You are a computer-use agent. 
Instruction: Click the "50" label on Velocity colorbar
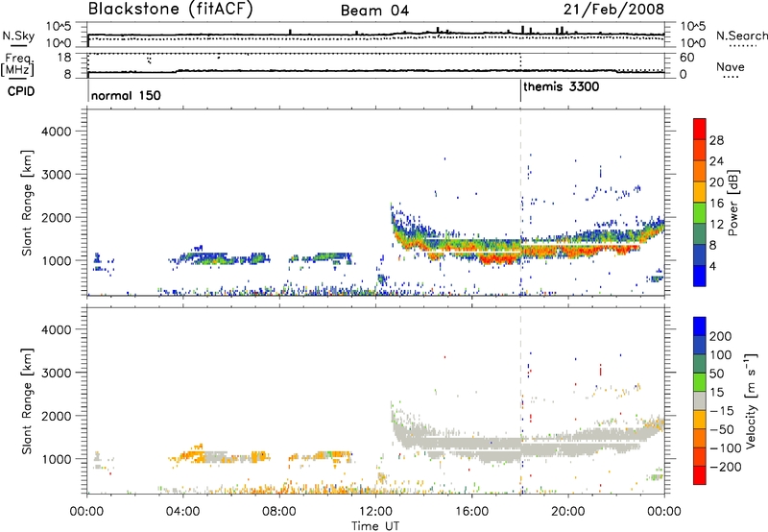(716, 374)
